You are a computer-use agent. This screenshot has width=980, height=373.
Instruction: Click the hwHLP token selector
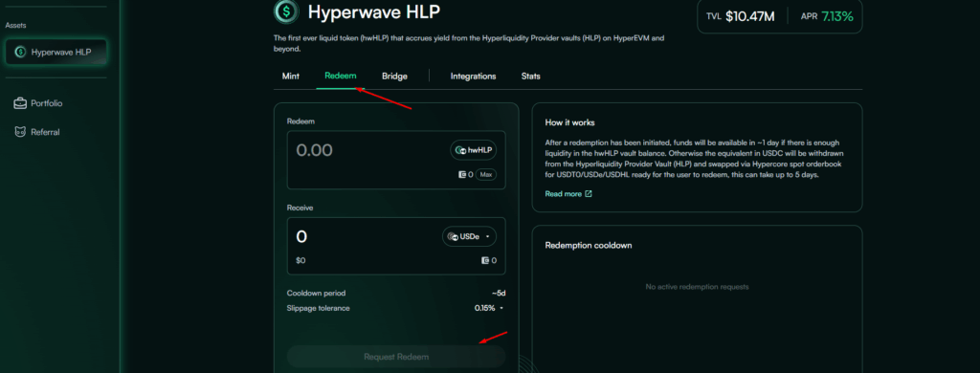[474, 150]
